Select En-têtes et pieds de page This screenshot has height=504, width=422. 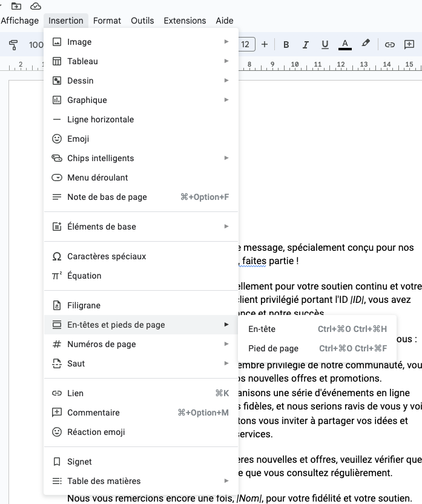pos(140,325)
